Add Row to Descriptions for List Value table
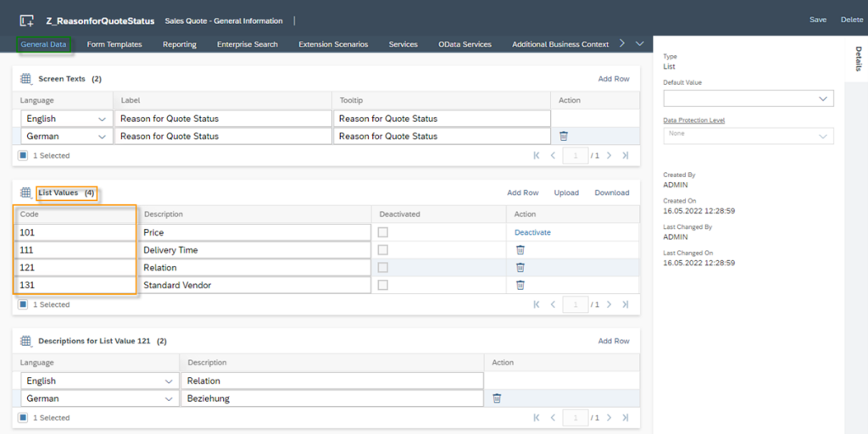The height and width of the screenshot is (434, 868). coord(614,341)
